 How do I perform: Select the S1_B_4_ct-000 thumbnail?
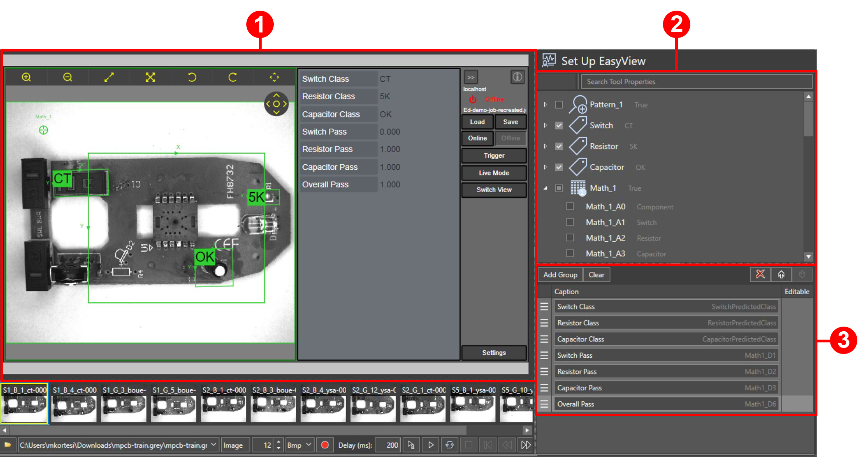point(74,404)
